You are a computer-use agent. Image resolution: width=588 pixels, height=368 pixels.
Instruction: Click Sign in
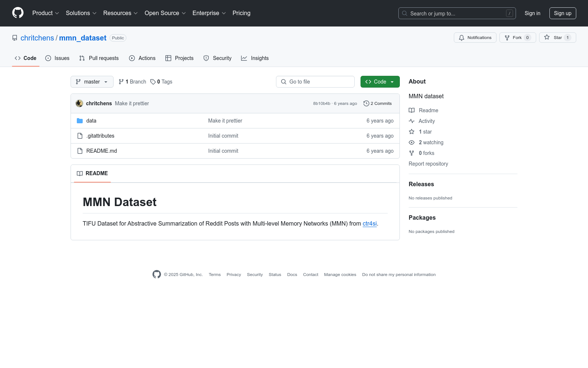coord(533,13)
